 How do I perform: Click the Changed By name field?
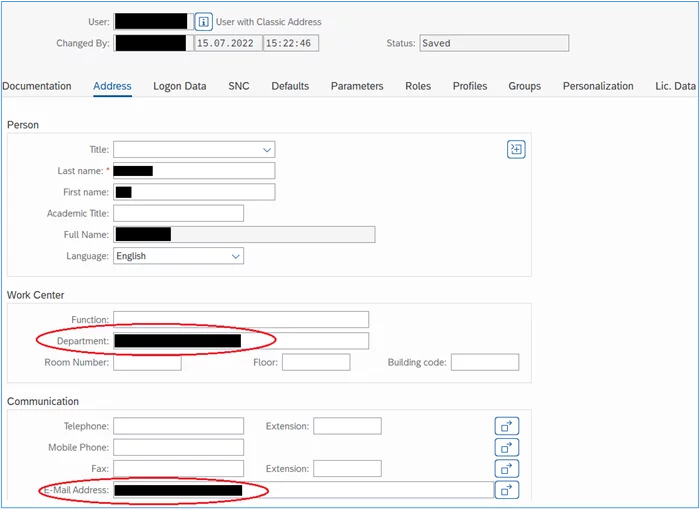coord(154,43)
